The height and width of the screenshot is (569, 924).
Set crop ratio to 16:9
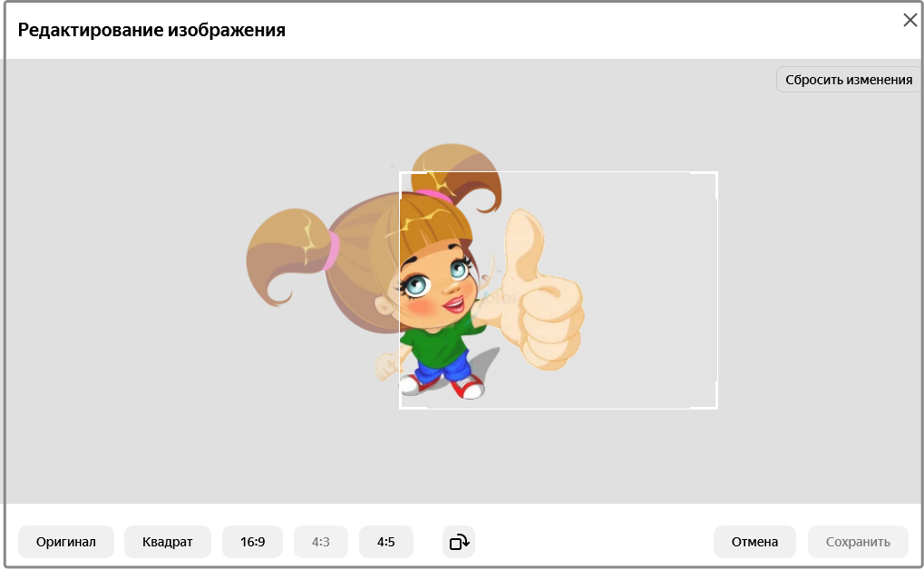(252, 542)
